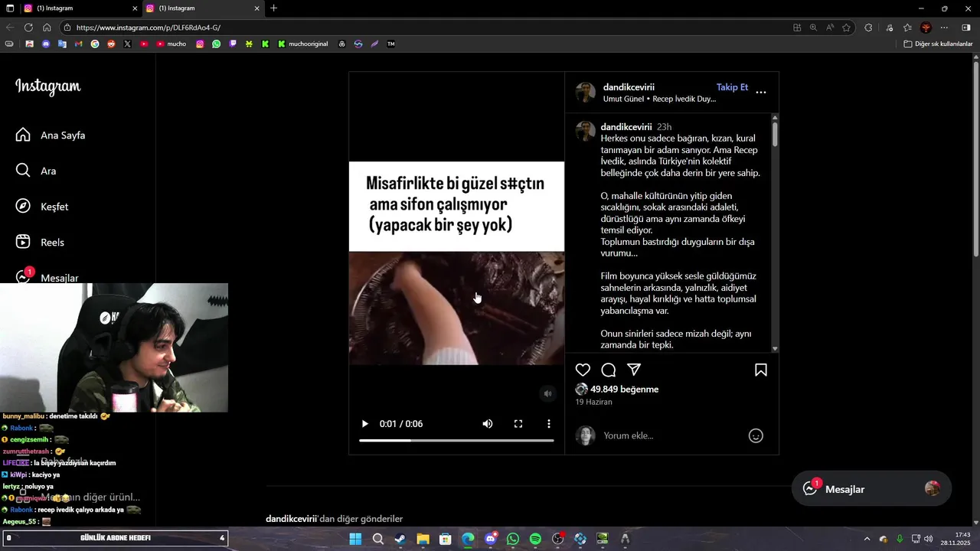980x551 pixels.
Task: Like the post with the heart icon
Action: tap(583, 370)
